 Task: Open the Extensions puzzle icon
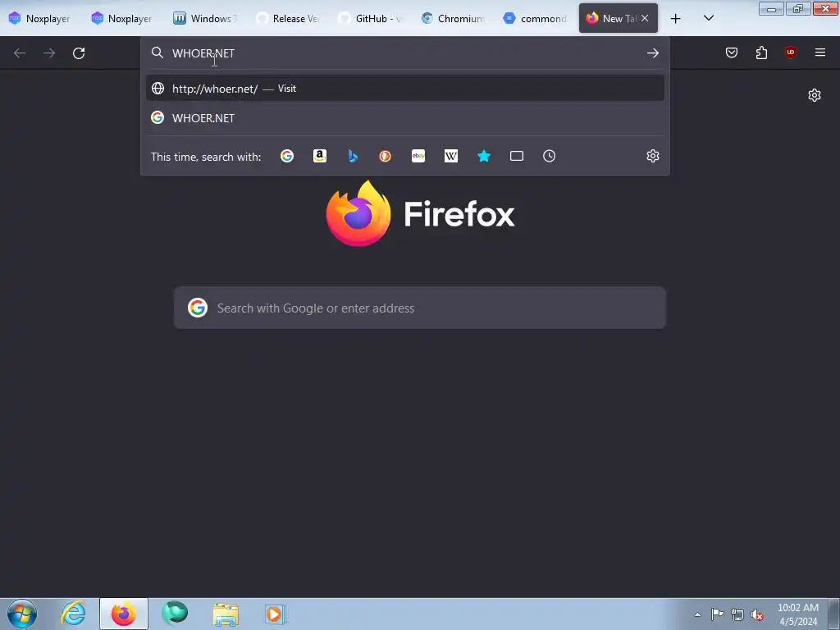(x=761, y=52)
